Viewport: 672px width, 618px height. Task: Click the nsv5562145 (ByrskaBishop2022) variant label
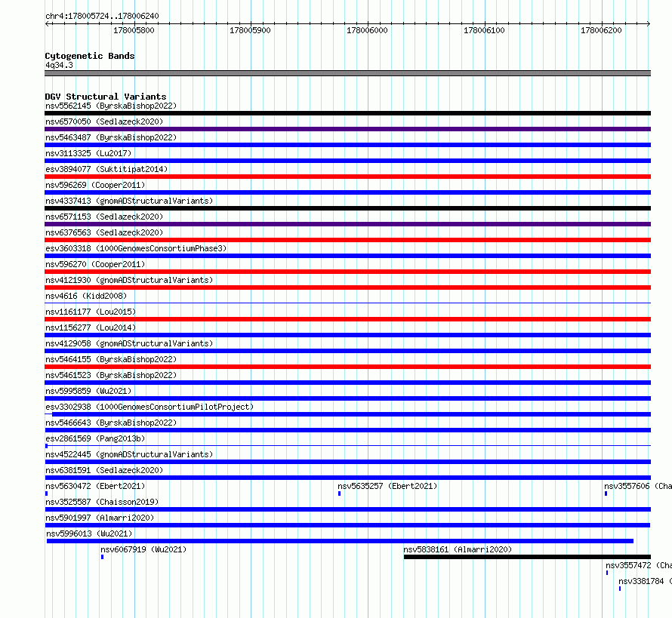(111, 106)
